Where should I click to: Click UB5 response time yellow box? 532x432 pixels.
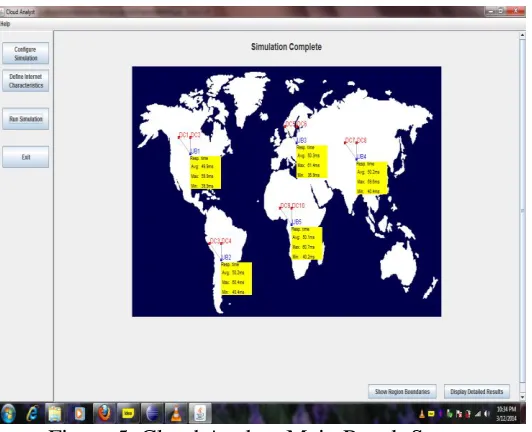tap(307, 243)
